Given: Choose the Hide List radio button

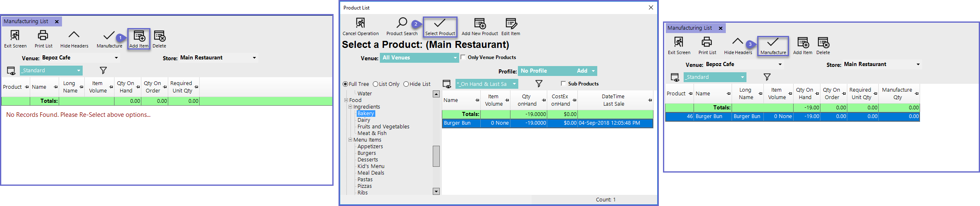Looking at the screenshot, I should [x=406, y=84].
